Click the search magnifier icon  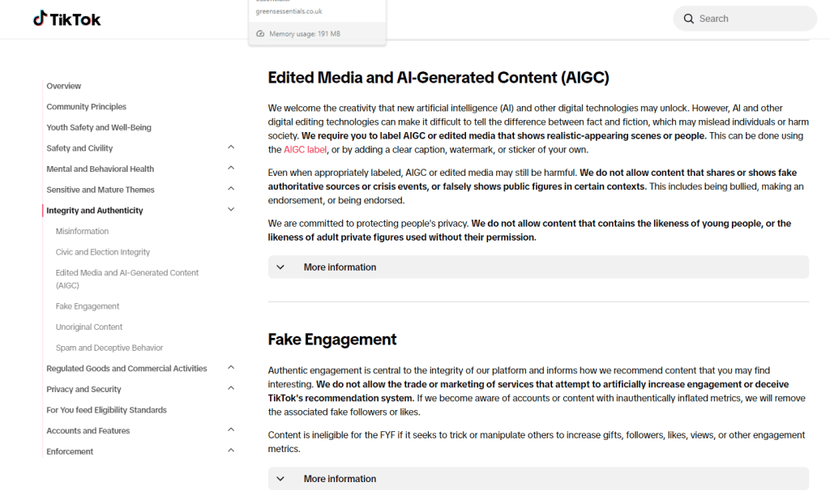pyautogui.click(x=688, y=19)
